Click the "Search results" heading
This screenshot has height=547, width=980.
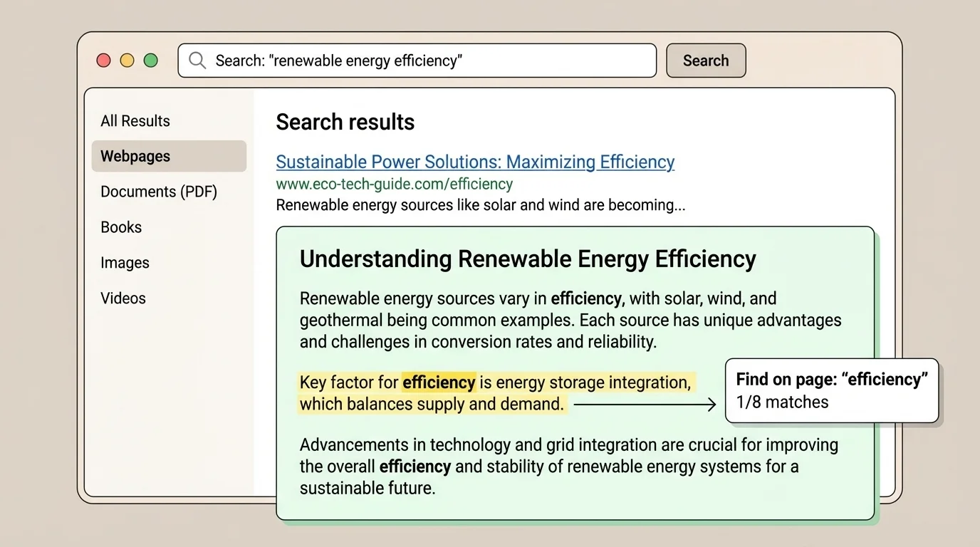click(345, 123)
